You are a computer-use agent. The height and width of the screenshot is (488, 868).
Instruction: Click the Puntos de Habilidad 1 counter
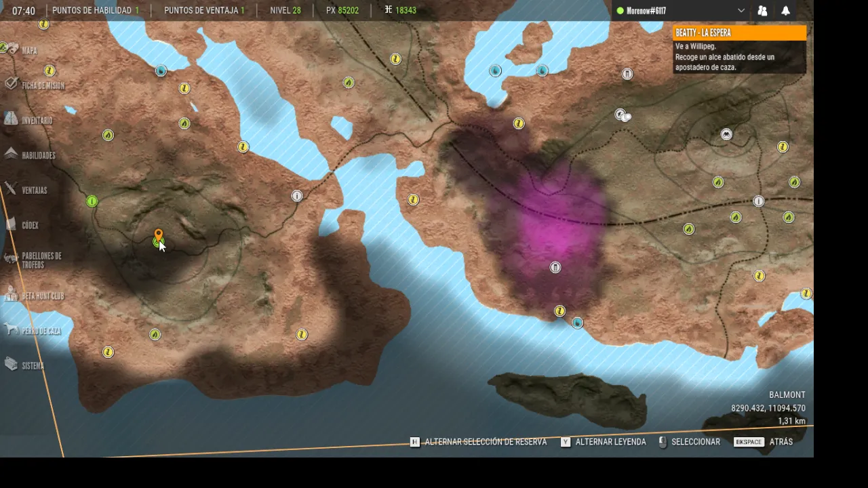click(x=96, y=10)
